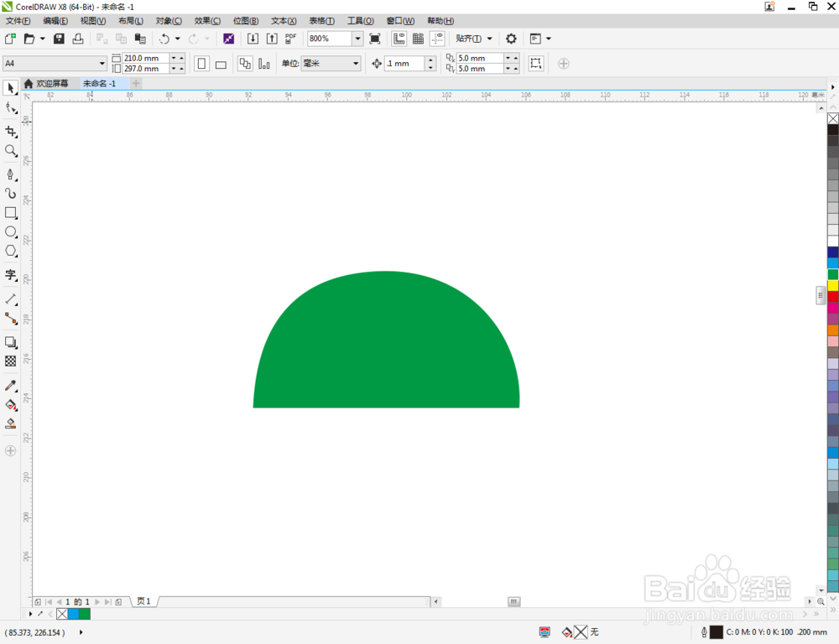Click the outline color swatch in status bar
839x644 pixels.
click(716, 632)
